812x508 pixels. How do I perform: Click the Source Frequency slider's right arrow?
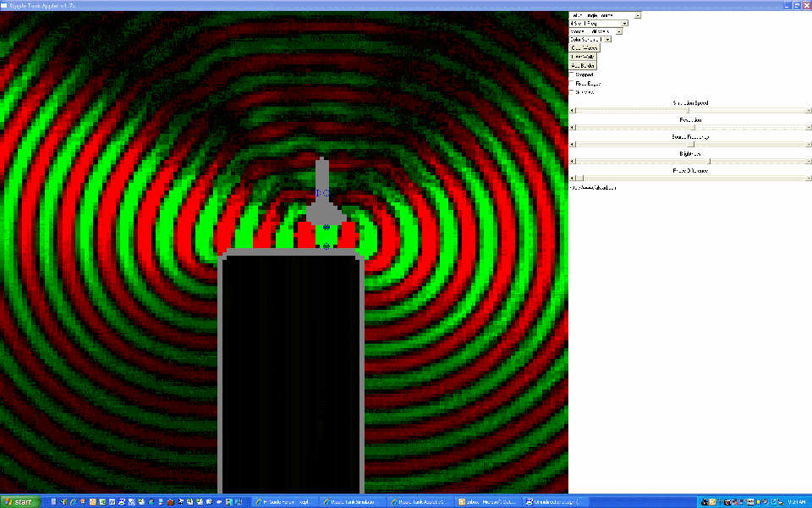pos(808,145)
